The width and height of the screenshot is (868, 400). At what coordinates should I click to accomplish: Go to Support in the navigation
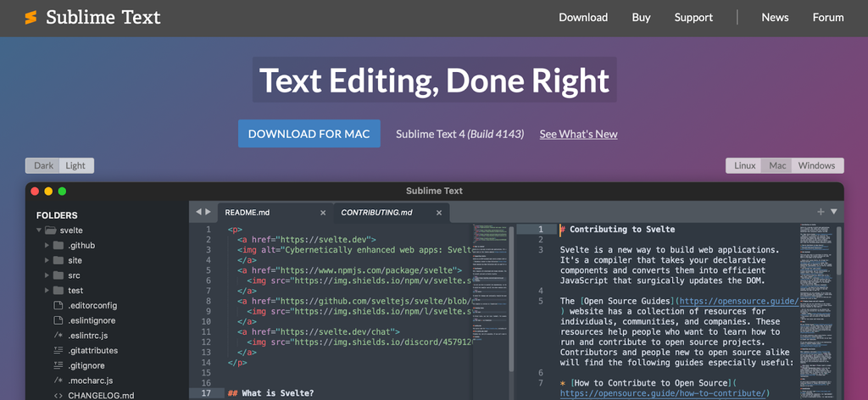point(693,18)
